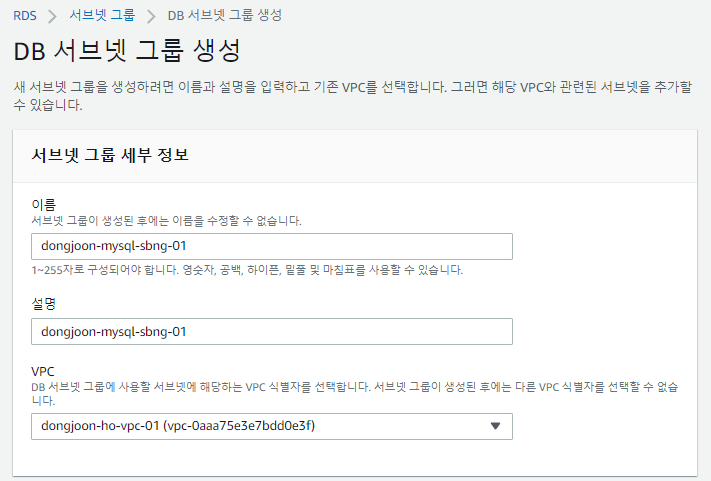Click the intro paragraph about creating a subnet group
Screen dimensions: 711x481
click(352, 96)
